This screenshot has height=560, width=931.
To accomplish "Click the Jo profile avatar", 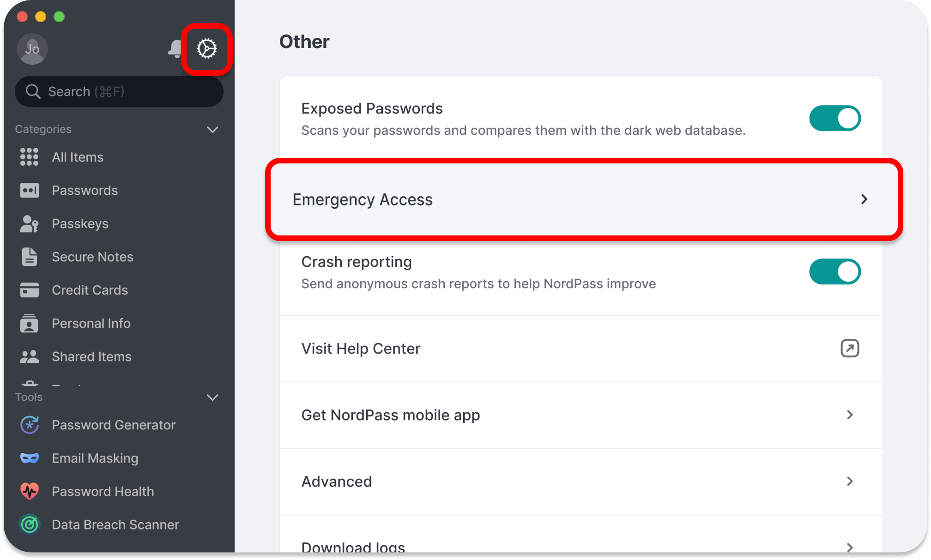I will pos(32,49).
